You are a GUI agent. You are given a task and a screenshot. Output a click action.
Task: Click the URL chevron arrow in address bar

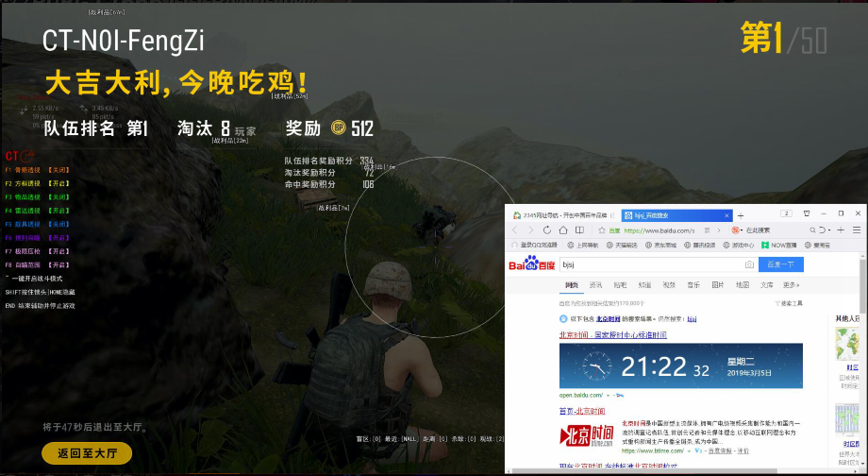click(719, 229)
